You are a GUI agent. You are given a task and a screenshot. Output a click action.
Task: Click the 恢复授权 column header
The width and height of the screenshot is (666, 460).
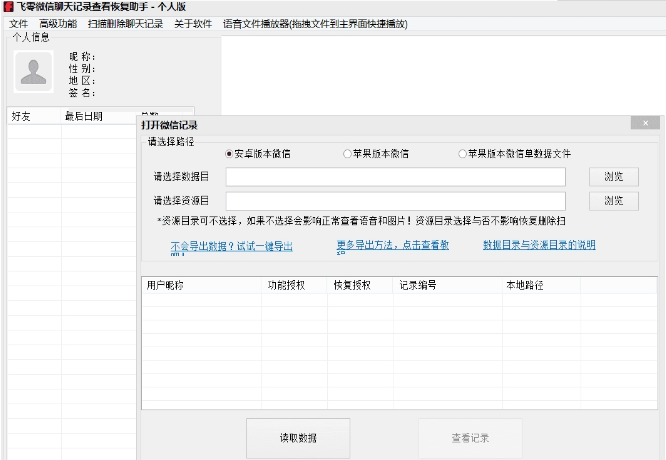coord(360,285)
